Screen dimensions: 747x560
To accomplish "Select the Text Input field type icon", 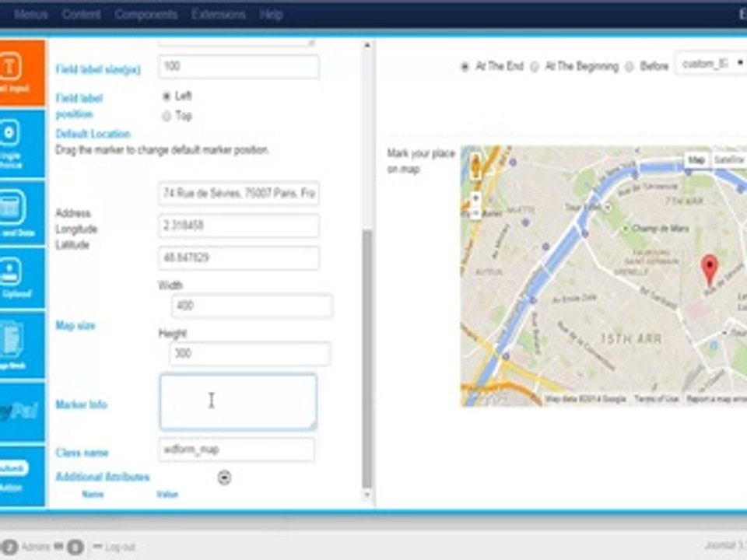I will (21, 72).
